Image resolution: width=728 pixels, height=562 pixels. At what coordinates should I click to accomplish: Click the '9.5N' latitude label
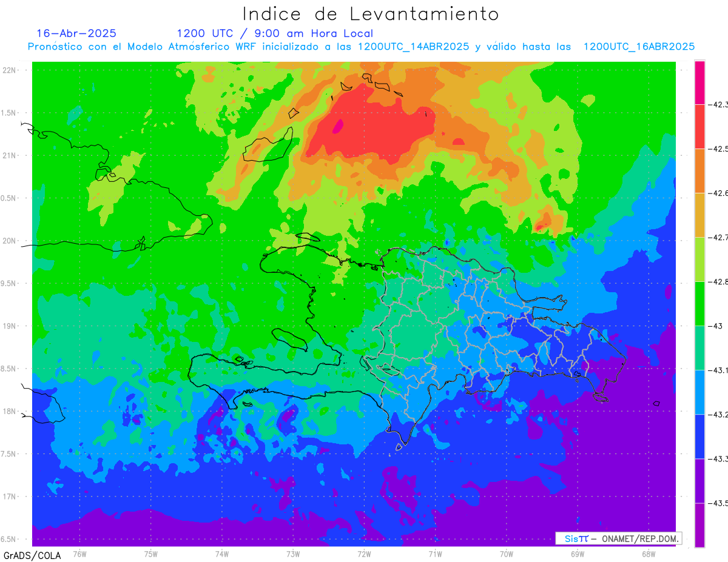tap(9, 283)
